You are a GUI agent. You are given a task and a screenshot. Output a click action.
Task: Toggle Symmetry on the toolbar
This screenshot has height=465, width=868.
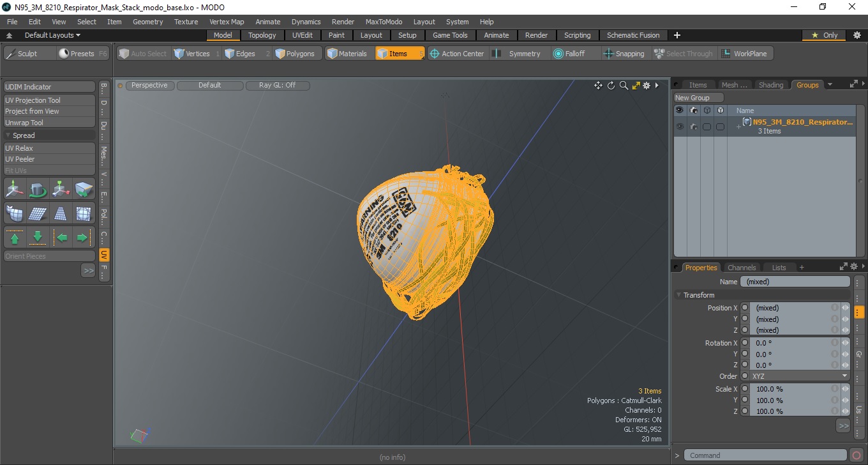click(x=518, y=54)
